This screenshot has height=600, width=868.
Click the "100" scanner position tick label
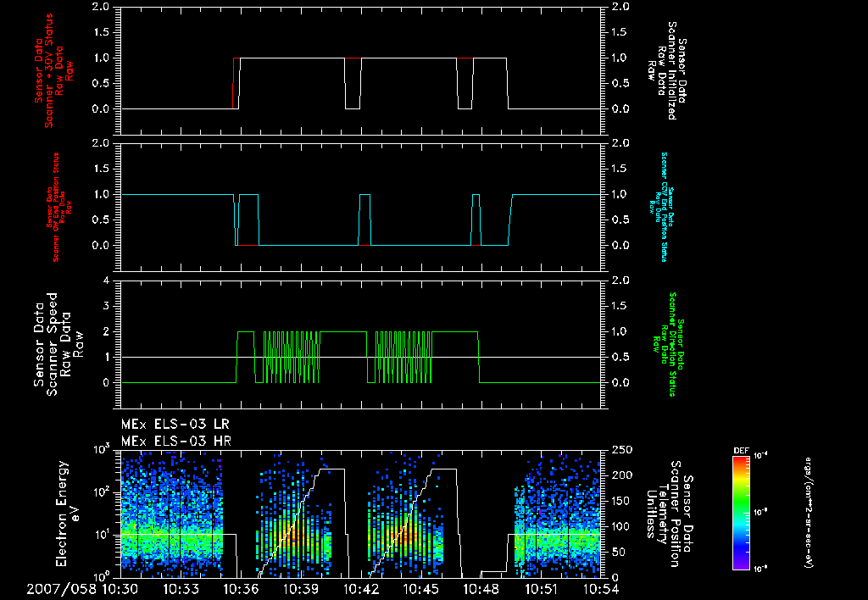pos(622,526)
